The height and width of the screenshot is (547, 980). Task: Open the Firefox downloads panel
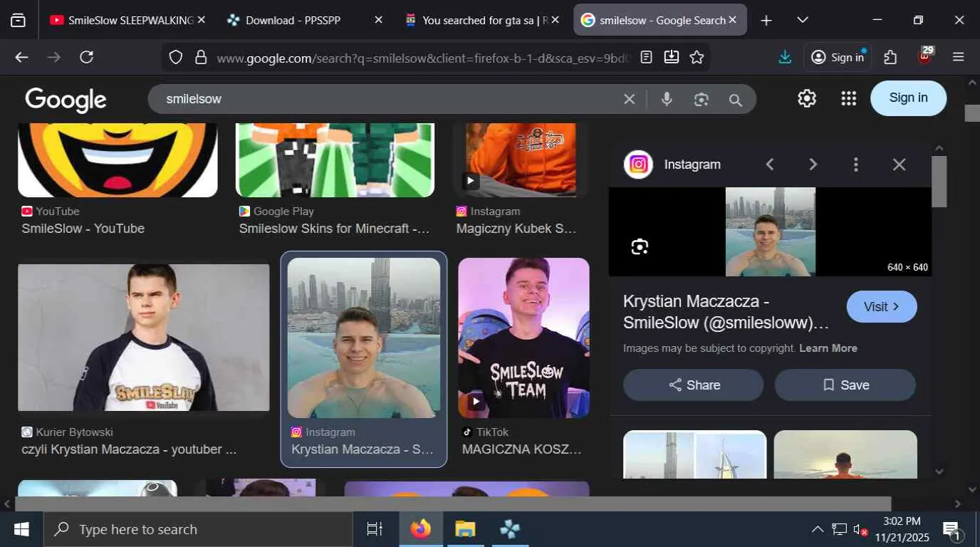785,57
